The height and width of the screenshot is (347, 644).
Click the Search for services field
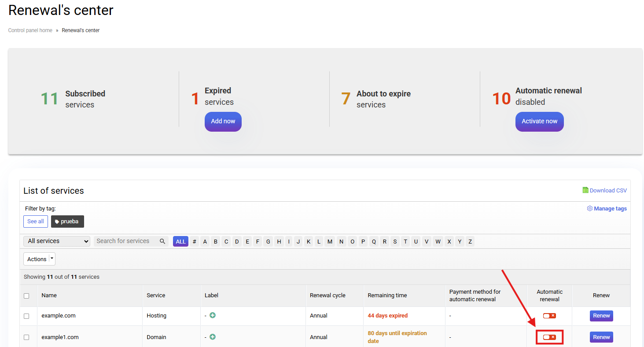click(126, 241)
